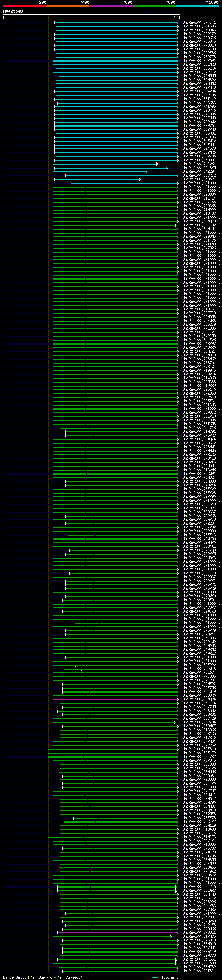Click the =100char. scale legend
The image size is (222, 980).
tap(165, 977)
